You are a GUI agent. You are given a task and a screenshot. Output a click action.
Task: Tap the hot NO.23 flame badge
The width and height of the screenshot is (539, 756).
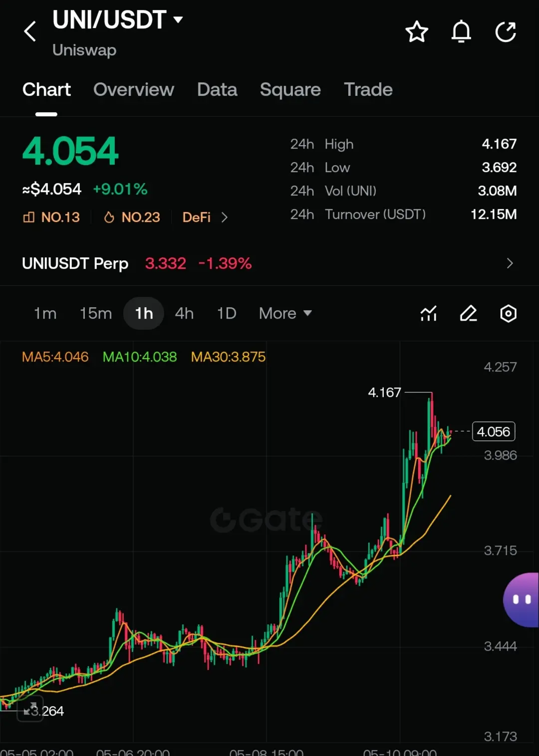pos(132,217)
